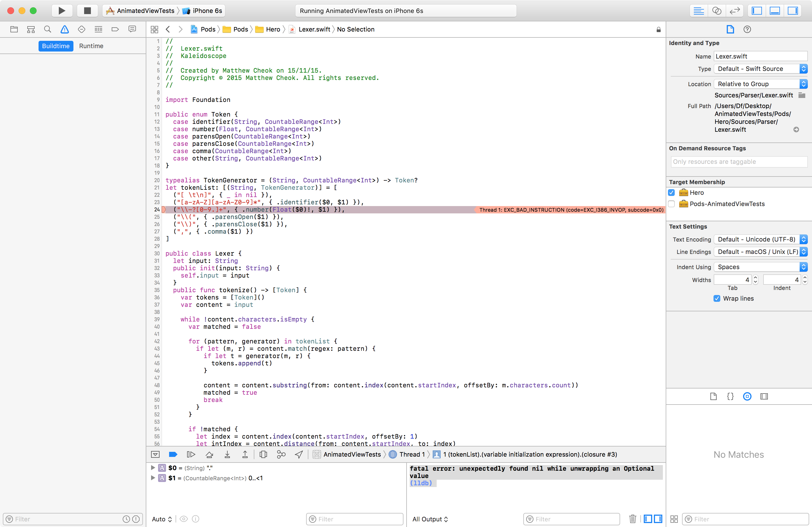The height and width of the screenshot is (527, 812).
Task: Click Simulate Location arrow
Action: click(x=299, y=454)
